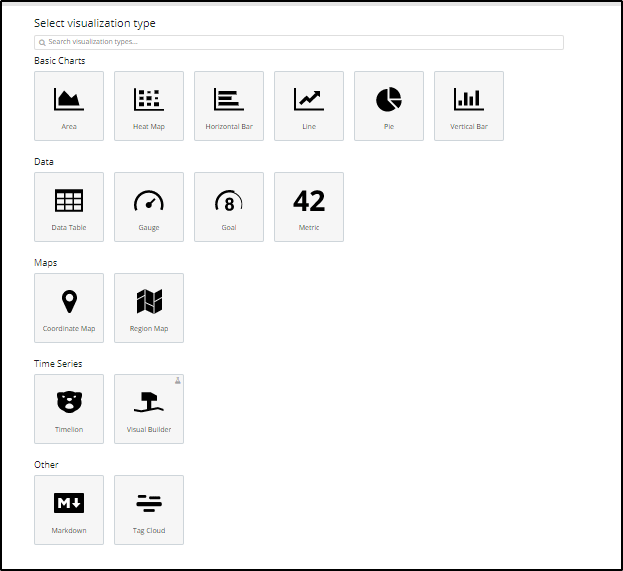Choose the Region Map visualization
The image size is (623, 571).
[149, 308]
